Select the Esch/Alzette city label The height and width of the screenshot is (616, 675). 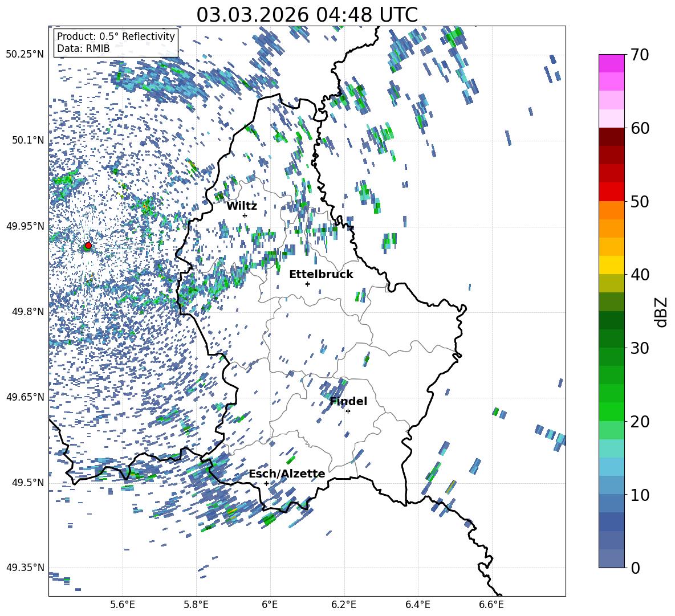click(287, 474)
